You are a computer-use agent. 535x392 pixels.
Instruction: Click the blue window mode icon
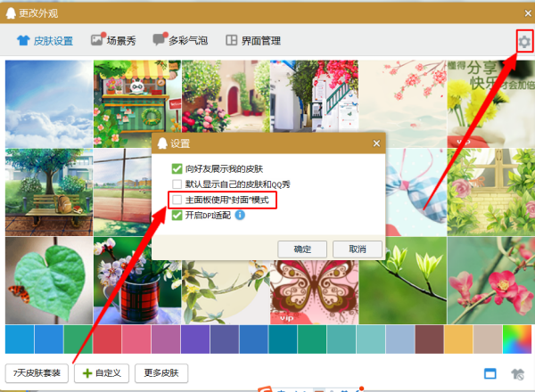coord(490,373)
